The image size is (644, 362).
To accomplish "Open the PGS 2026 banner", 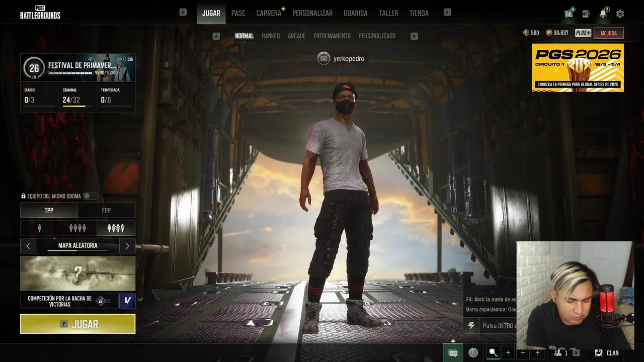I will point(578,67).
